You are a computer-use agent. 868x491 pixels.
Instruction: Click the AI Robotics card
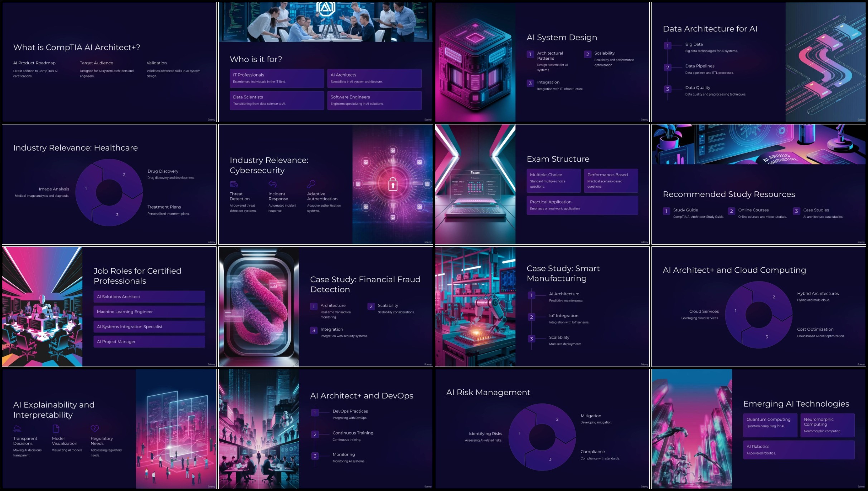click(x=799, y=450)
